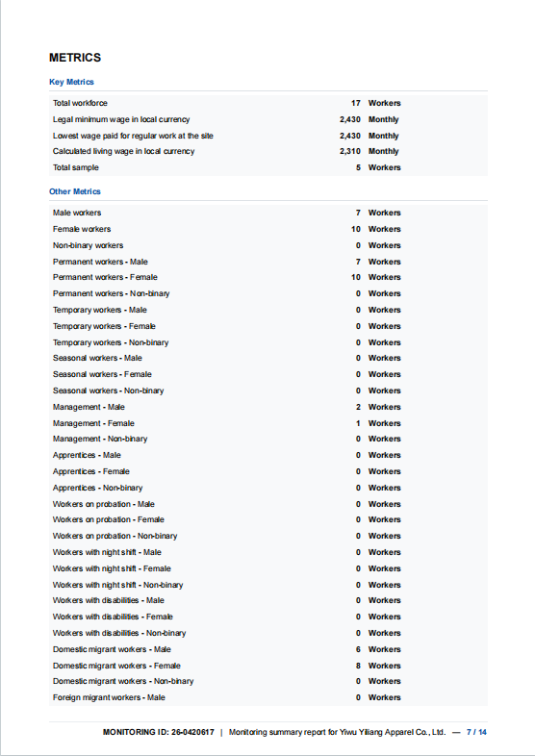535x756 pixels.
Task: Click the MONITORING ID 26-0420617 footer text
Action: [x=158, y=732]
